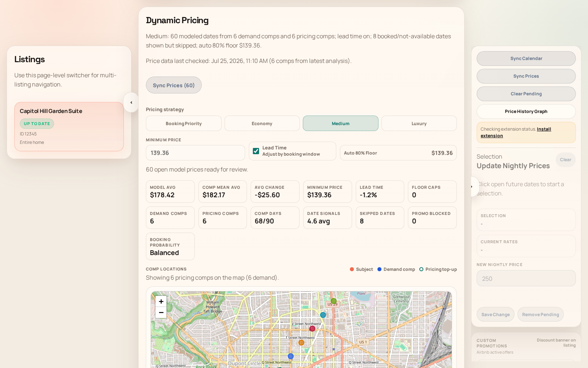Clear the current selection
This screenshot has width=588, height=368.
(x=566, y=160)
